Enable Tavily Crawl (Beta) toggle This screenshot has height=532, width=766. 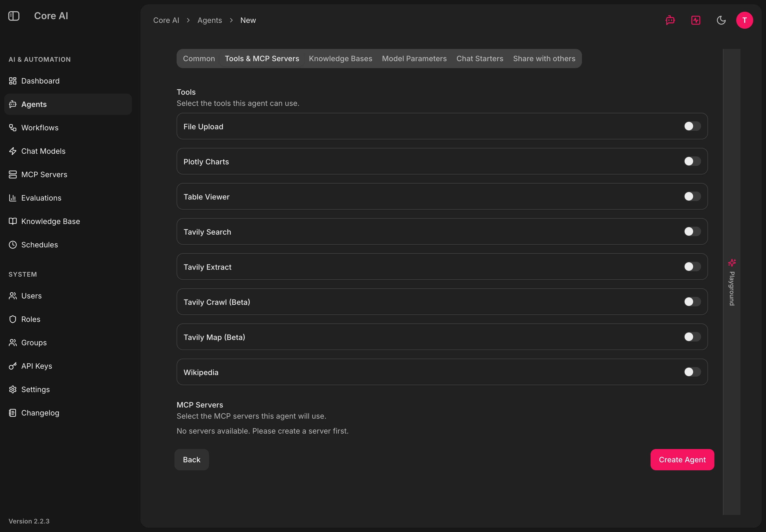[692, 302]
